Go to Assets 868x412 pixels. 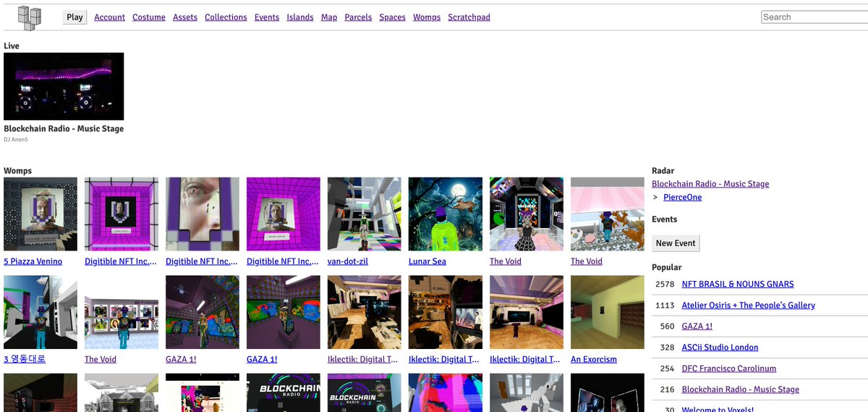coord(185,17)
